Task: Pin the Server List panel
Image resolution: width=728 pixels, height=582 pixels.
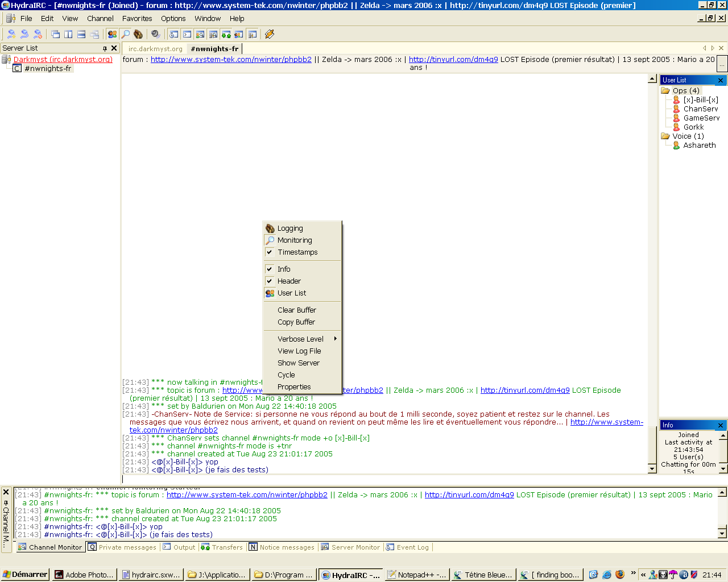Action: [x=105, y=48]
